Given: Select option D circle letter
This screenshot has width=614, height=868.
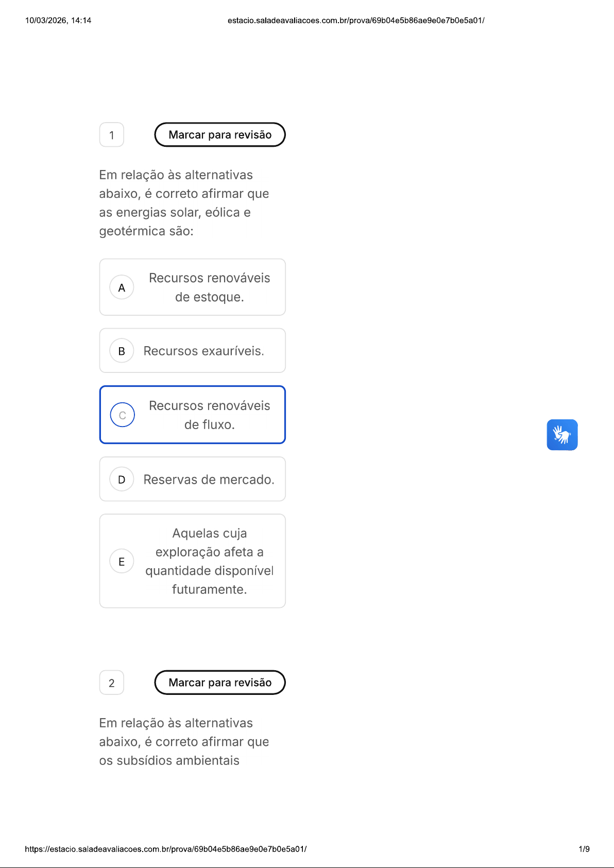Looking at the screenshot, I should point(122,479).
